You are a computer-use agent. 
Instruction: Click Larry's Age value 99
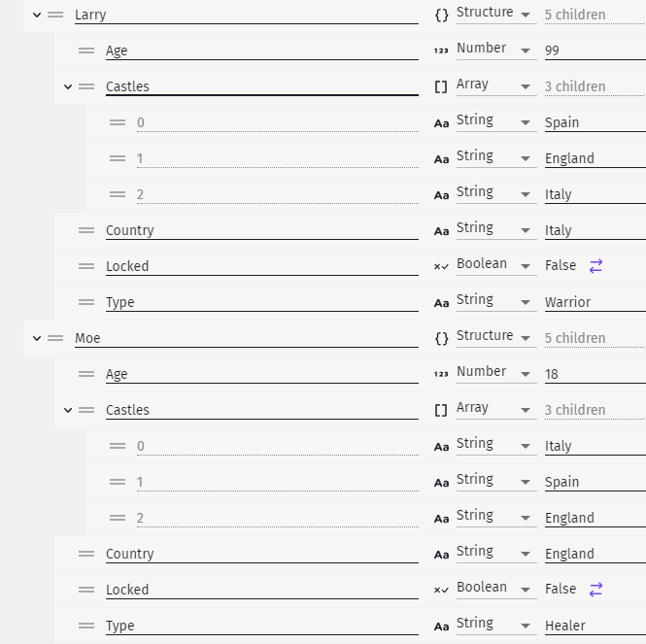click(x=595, y=51)
